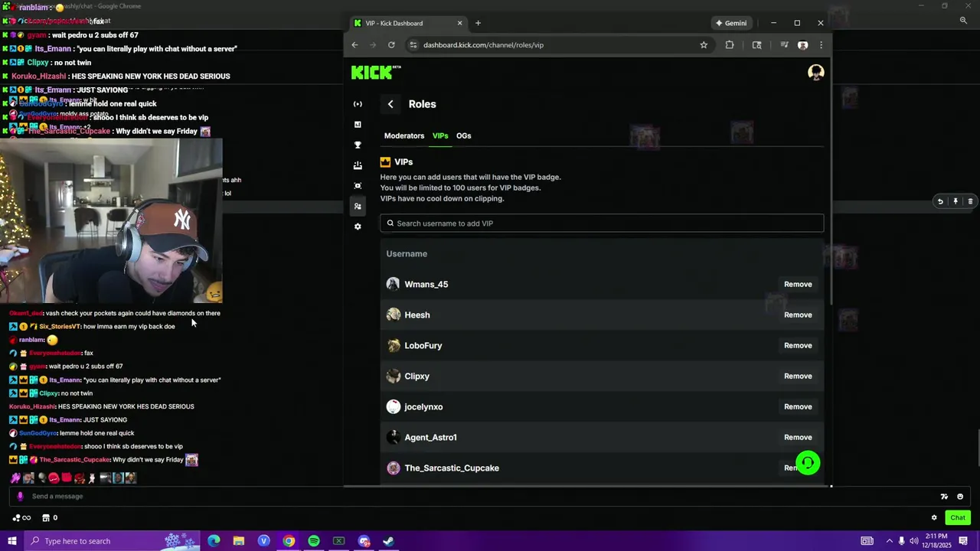Open the trophy icon in Kick sidebar
The height and width of the screenshot is (551, 980).
click(358, 145)
